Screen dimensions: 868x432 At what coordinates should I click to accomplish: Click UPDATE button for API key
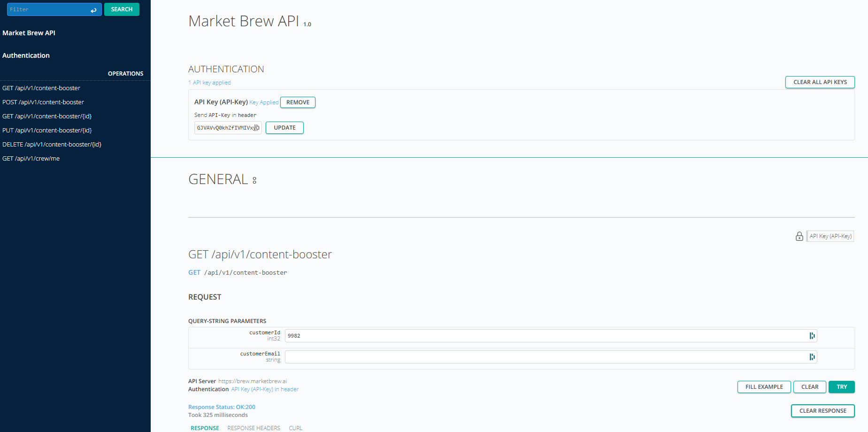click(x=284, y=128)
